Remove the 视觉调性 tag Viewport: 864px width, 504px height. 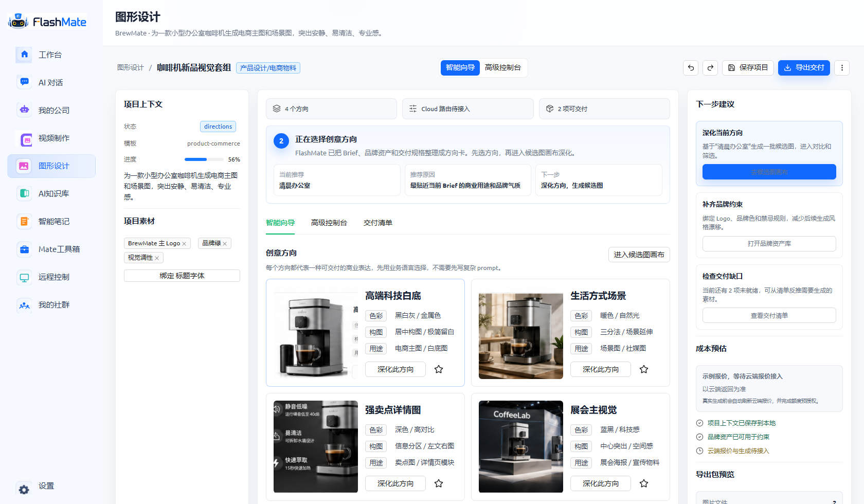coord(157,258)
